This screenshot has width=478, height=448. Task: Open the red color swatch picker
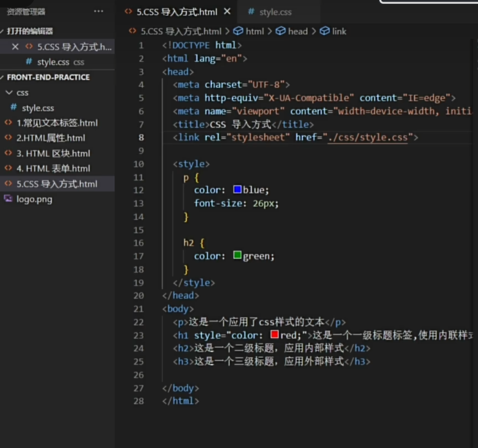274,334
